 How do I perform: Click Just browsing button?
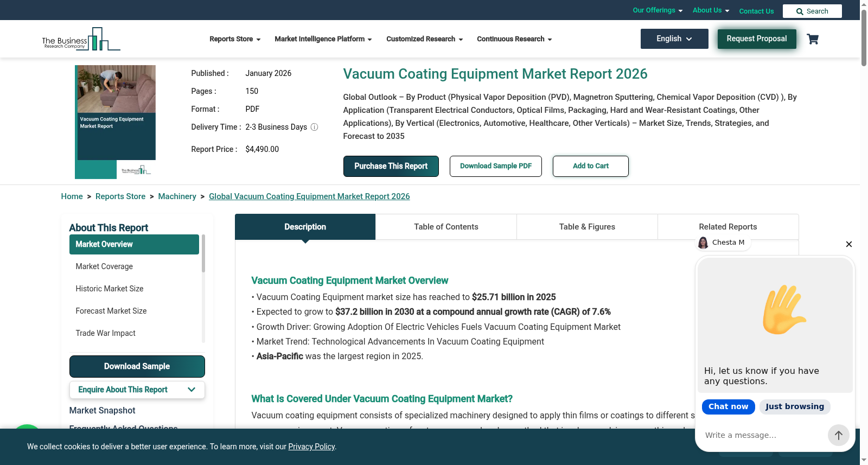(x=794, y=406)
